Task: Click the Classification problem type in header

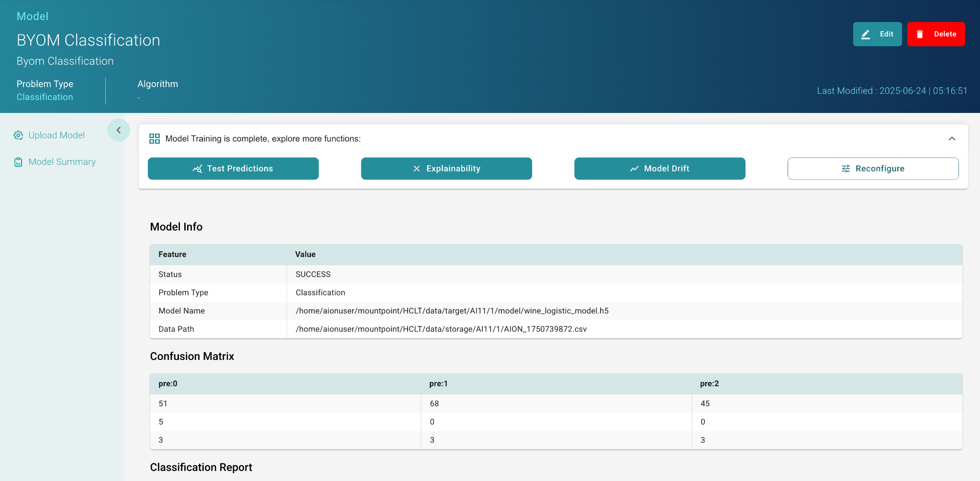Action: click(45, 97)
